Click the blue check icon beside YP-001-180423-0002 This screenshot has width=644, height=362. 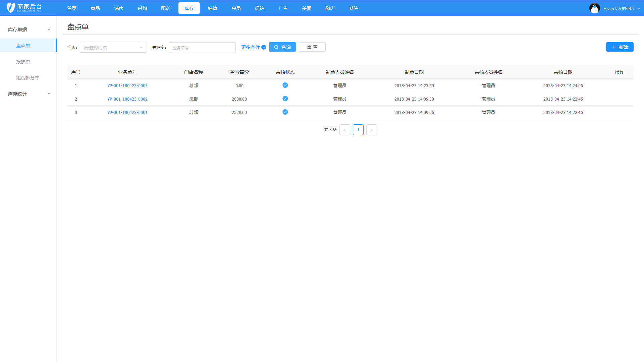click(x=285, y=99)
